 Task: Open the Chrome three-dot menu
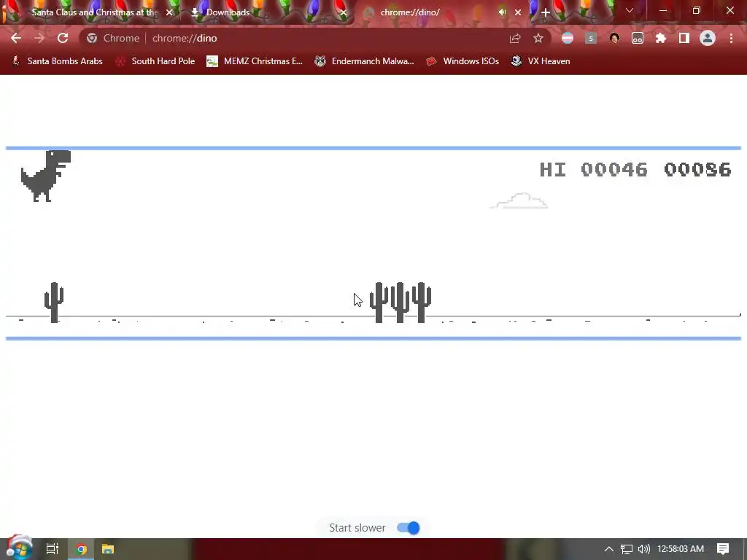[x=731, y=38]
